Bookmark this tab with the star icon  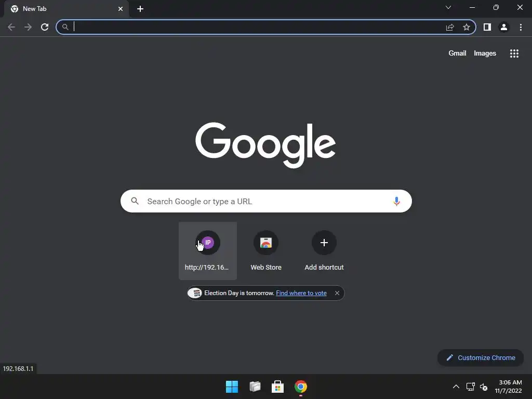coord(467,27)
